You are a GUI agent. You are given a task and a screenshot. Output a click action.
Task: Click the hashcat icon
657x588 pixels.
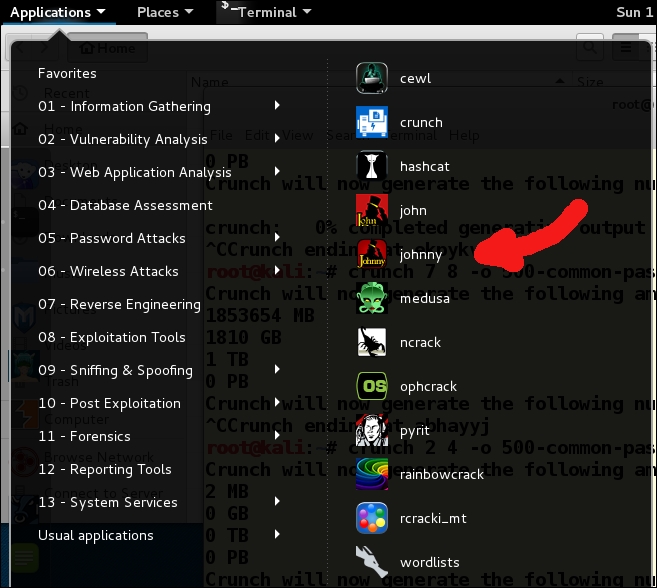(x=372, y=166)
